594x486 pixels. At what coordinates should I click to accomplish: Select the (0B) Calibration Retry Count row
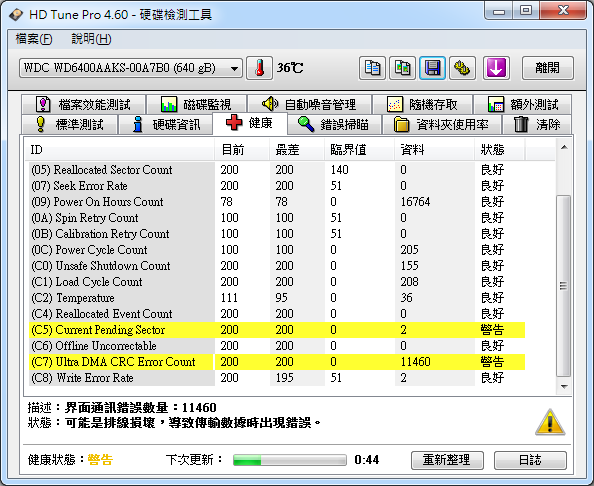point(277,234)
